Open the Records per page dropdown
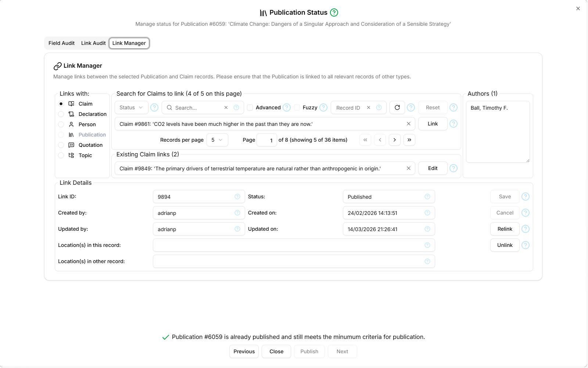 217,140
